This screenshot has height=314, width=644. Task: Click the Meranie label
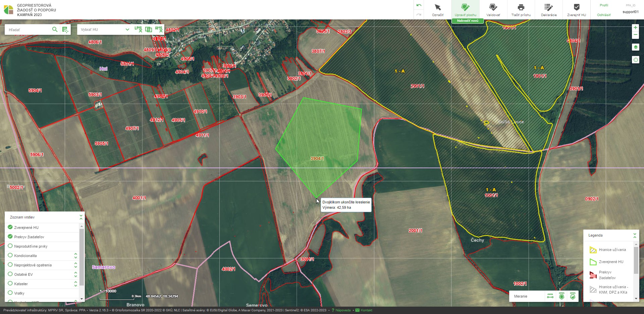click(x=521, y=296)
